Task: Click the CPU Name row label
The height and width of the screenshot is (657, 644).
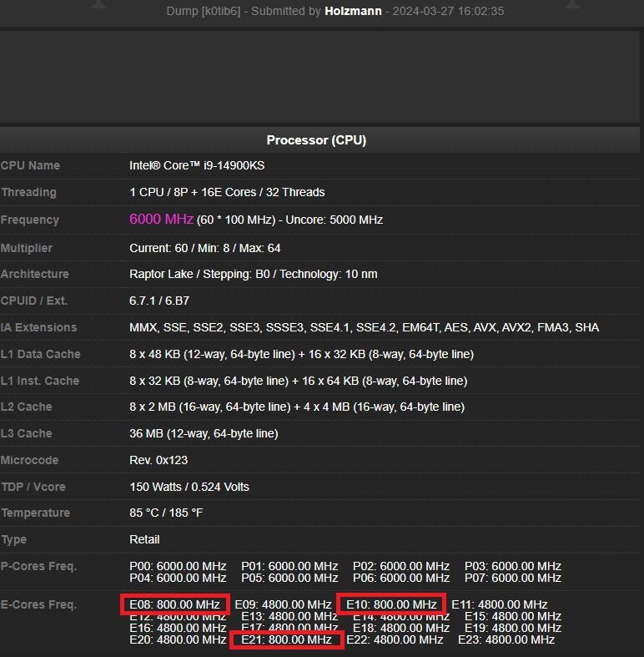Action: pyautogui.click(x=30, y=165)
